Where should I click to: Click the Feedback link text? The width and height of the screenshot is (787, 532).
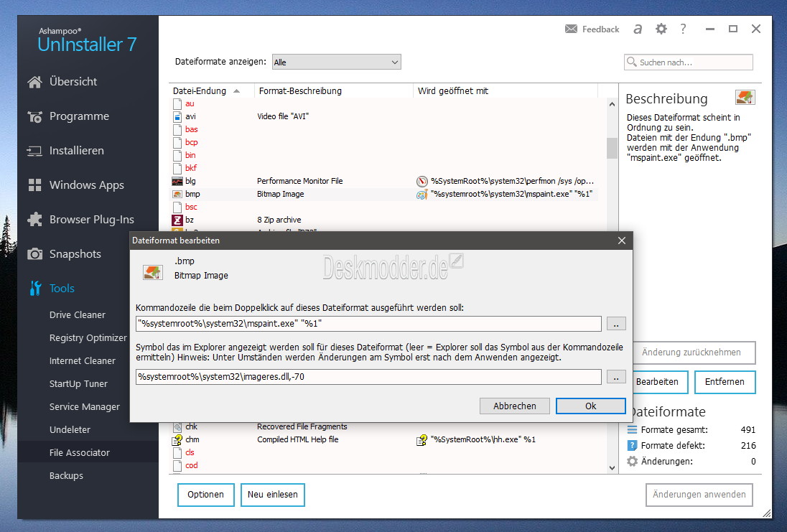point(601,29)
